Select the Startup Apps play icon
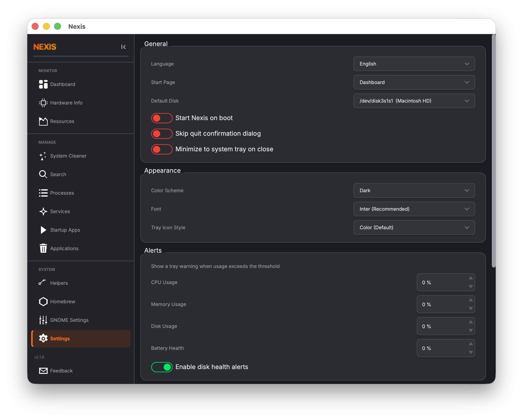Screen dimensions: 523x420 point(43,230)
